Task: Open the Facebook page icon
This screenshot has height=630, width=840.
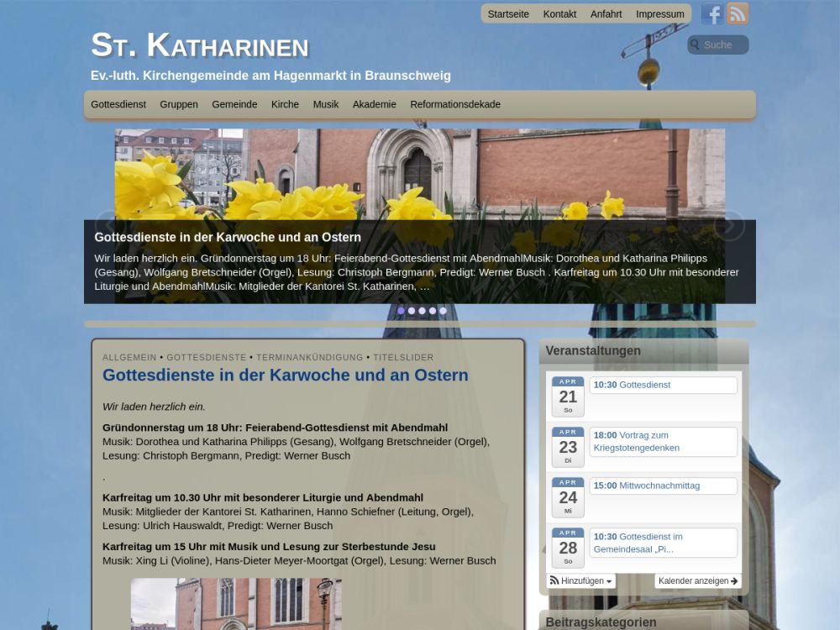Action: 712,13
